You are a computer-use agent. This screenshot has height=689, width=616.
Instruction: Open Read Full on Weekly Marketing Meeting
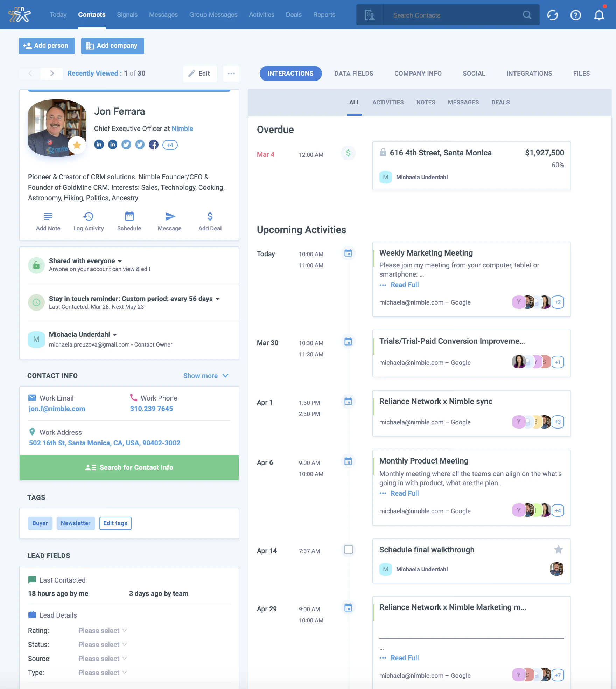point(404,285)
